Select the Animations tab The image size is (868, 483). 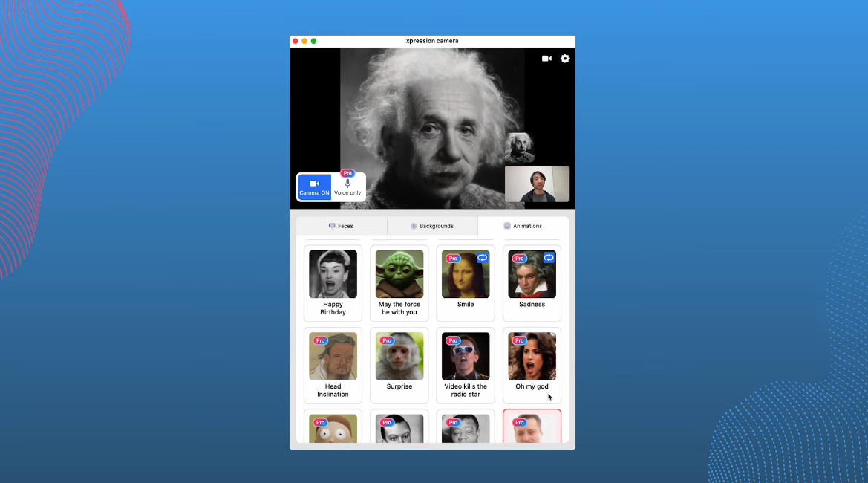[523, 225]
